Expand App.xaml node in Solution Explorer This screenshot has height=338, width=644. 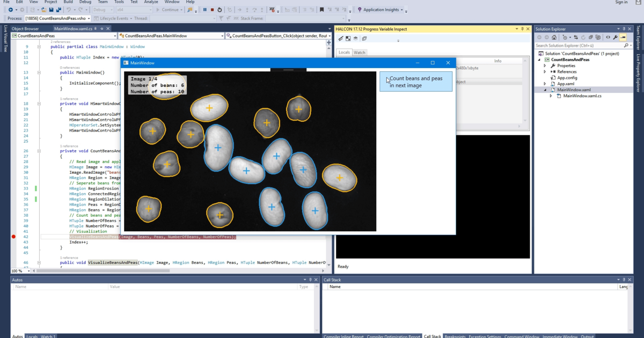(x=545, y=84)
